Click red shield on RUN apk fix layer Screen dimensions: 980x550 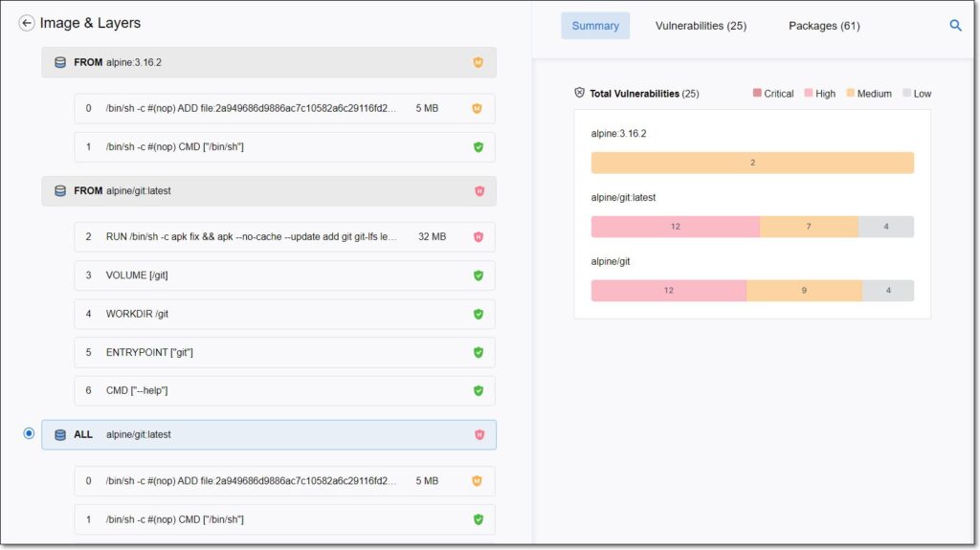479,237
